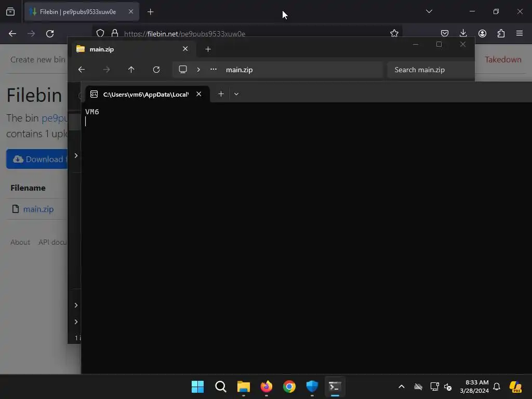Refresh File Explorer view
The height and width of the screenshot is (399, 532).
tap(156, 70)
